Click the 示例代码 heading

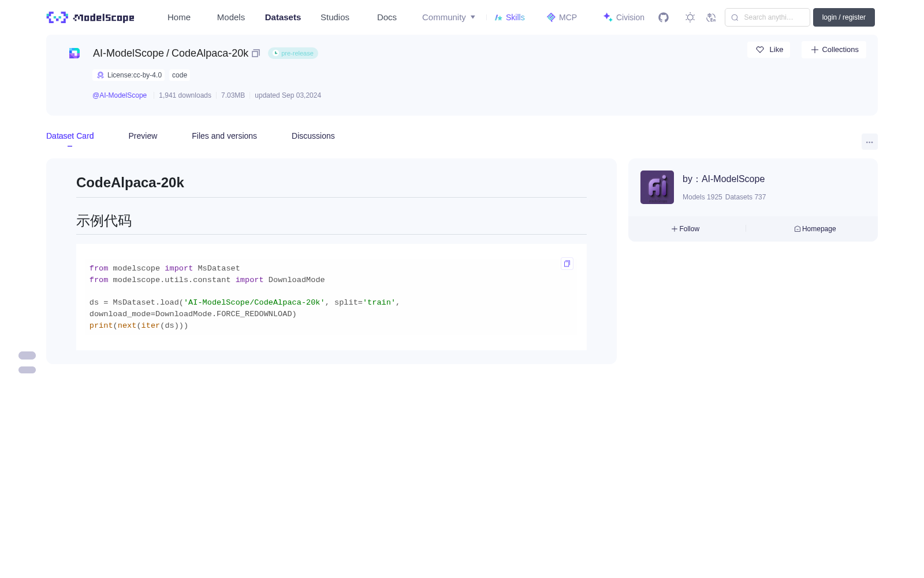click(x=104, y=221)
